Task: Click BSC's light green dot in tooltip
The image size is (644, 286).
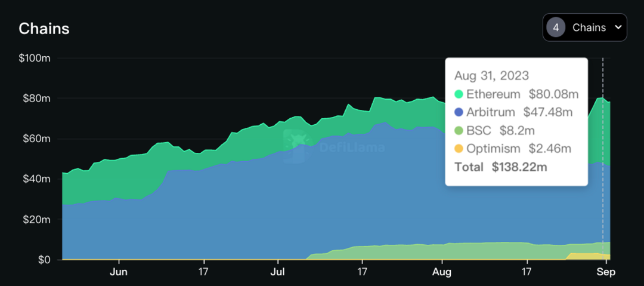Action: point(459,130)
